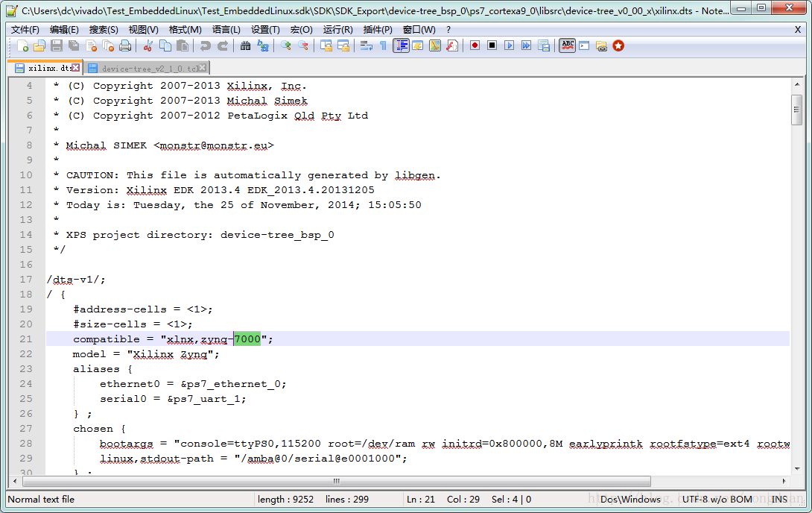Click the horizontal scrollbar right arrow

[x=784, y=481]
